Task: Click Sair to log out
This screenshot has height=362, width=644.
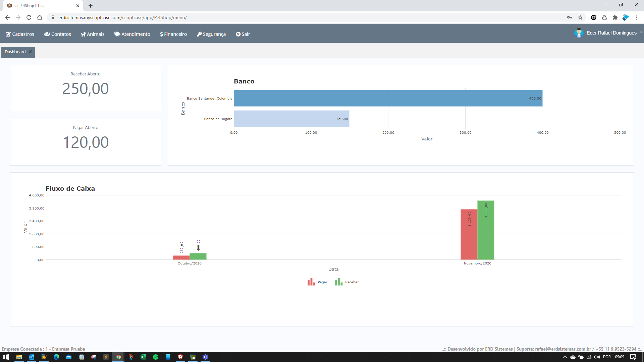Action: tap(243, 34)
